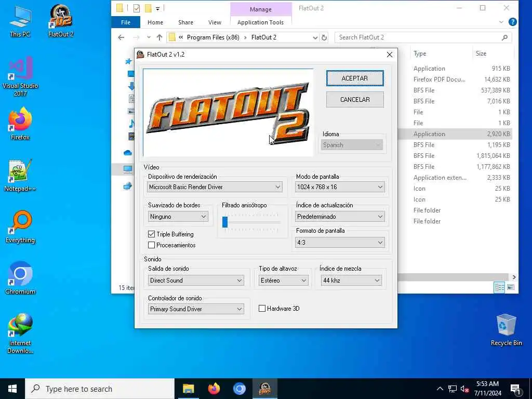Open the Formato de pantalla dropdown
Screen dimensions: 532x399
tap(340, 242)
